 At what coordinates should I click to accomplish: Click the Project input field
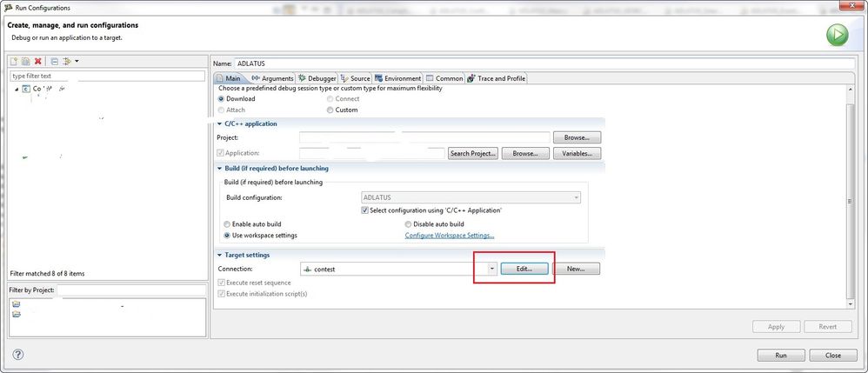(x=424, y=137)
